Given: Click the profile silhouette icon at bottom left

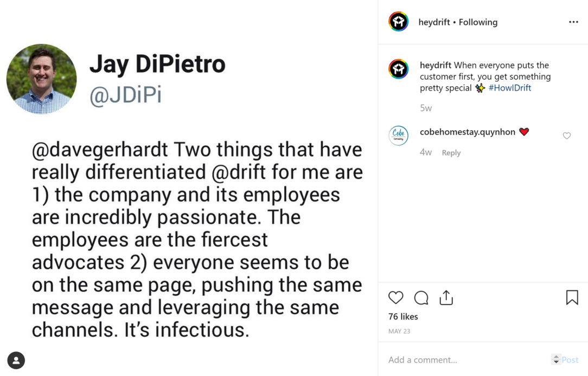Looking at the screenshot, I should point(16,360).
